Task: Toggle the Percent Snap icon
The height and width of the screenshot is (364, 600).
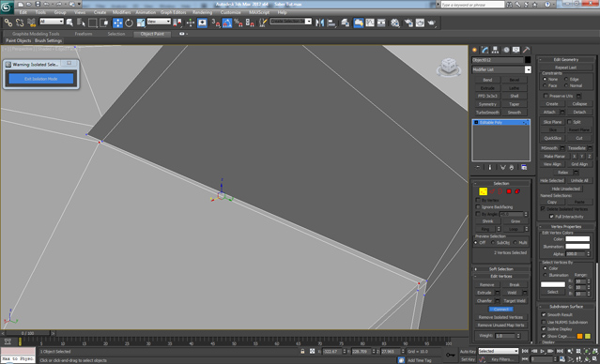Action: coord(238,23)
